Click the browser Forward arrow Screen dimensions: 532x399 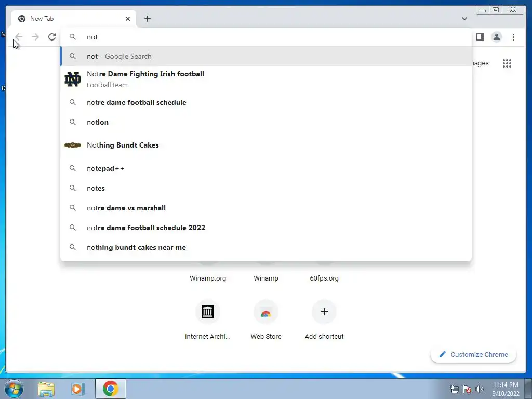(35, 37)
